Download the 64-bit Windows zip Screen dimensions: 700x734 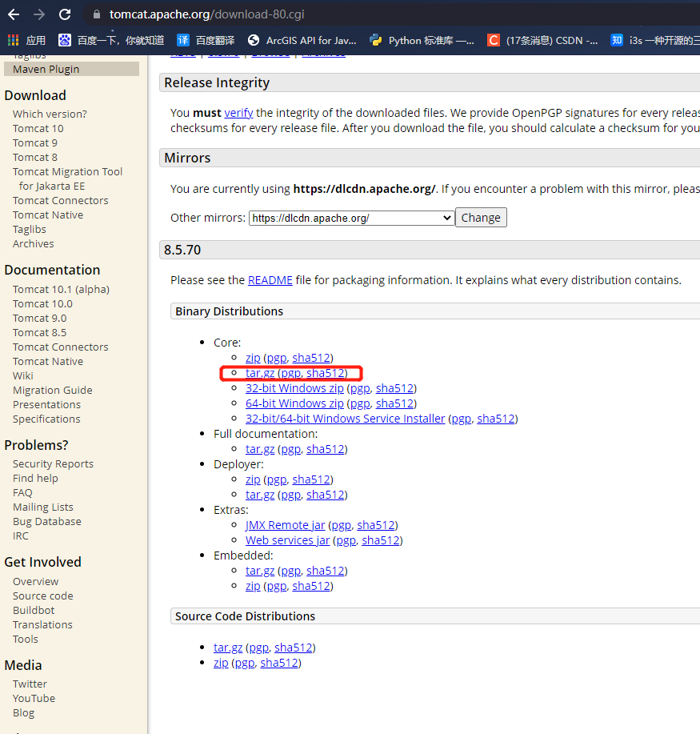click(294, 403)
